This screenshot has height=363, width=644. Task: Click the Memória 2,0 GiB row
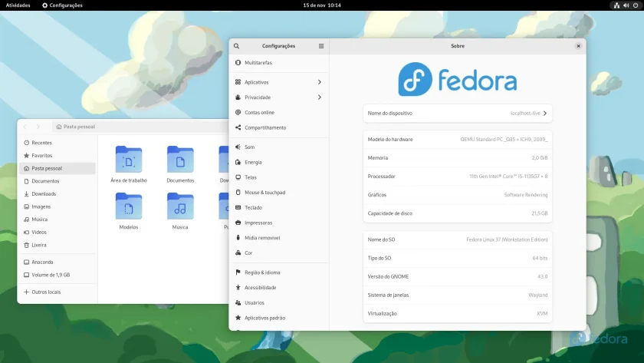point(458,158)
